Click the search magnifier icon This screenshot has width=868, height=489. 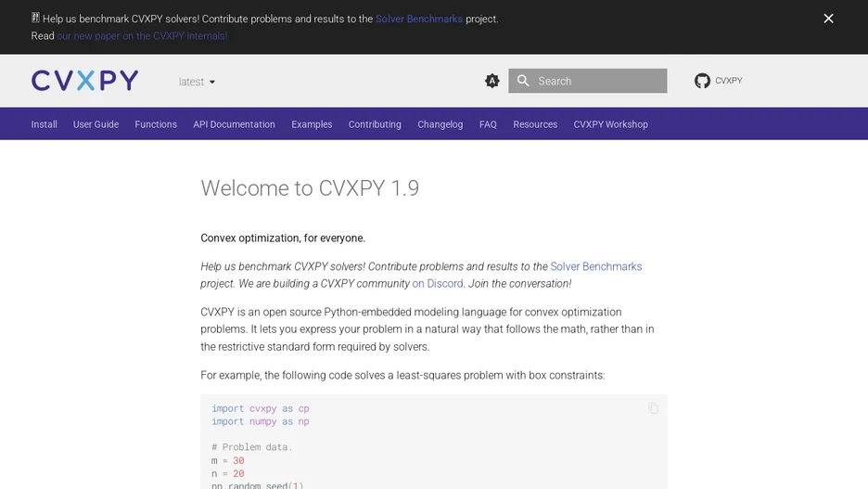pos(523,81)
